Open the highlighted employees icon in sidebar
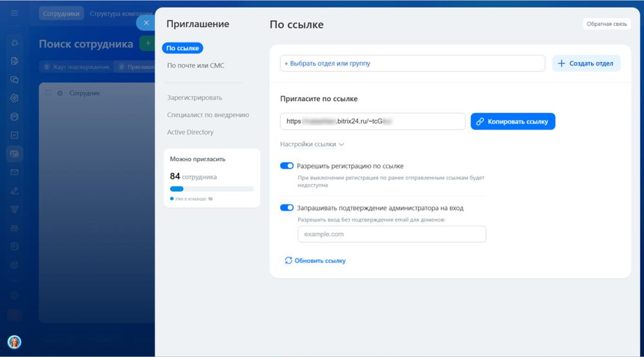 [x=14, y=154]
